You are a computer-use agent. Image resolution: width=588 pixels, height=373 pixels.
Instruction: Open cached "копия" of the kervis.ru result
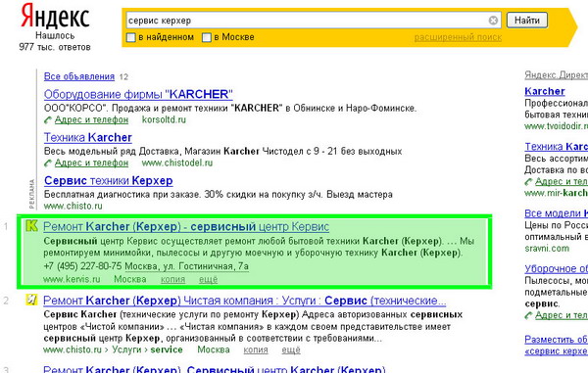click(x=172, y=279)
